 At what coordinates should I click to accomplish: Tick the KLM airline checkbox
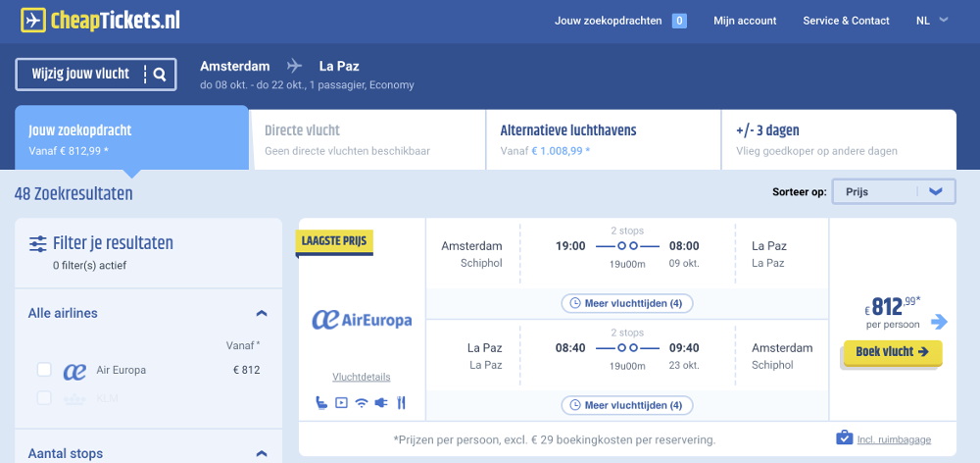tap(44, 398)
